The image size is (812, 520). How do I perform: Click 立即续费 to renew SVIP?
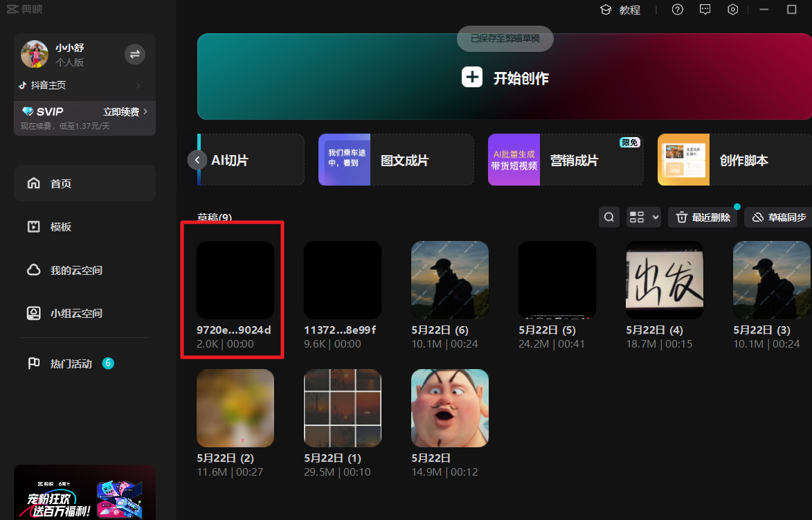click(x=125, y=111)
